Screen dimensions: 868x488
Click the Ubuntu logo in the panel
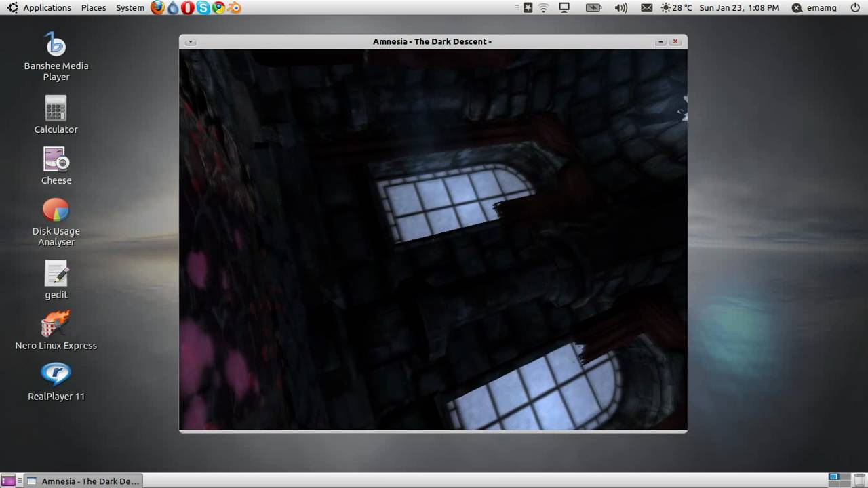[12, 7]
